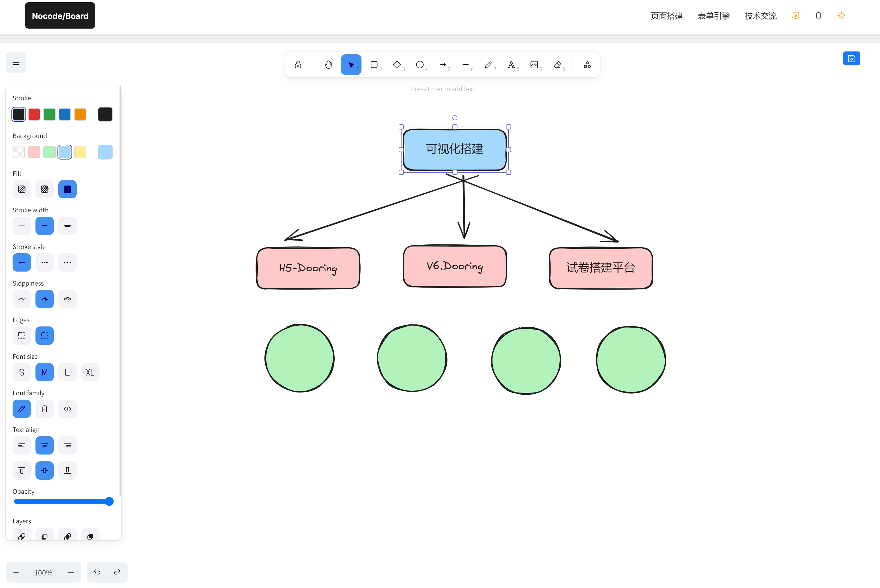Viewport: 880px width, 588px height.
Task: Click the yellow yen coupon icon
Action: [x=796, y=16]
